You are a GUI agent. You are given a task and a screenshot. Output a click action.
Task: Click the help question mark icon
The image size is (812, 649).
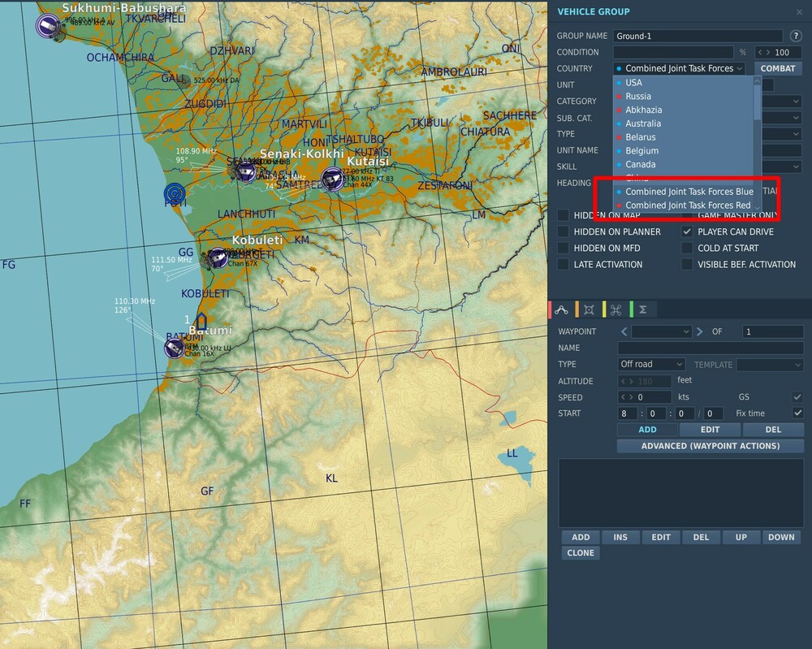(x=796, y=36)
